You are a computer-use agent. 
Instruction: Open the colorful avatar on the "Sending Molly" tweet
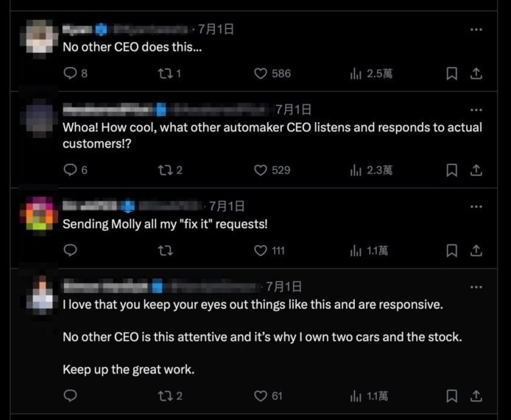40,215
